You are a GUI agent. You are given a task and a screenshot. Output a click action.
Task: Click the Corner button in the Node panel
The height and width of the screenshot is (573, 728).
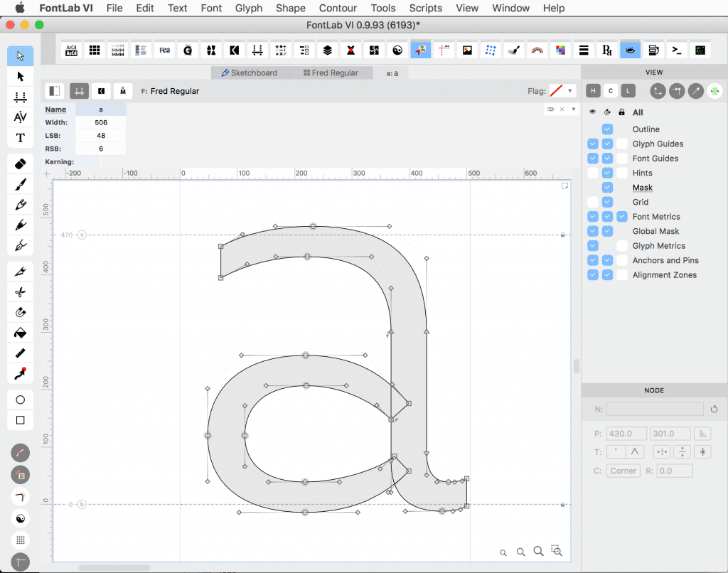[623, 470]
